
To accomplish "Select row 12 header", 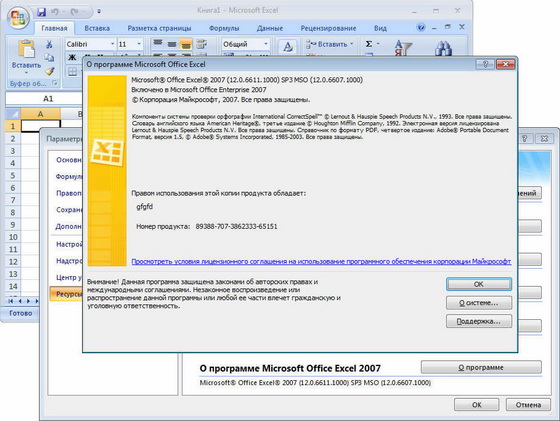I will pos(13,261).
